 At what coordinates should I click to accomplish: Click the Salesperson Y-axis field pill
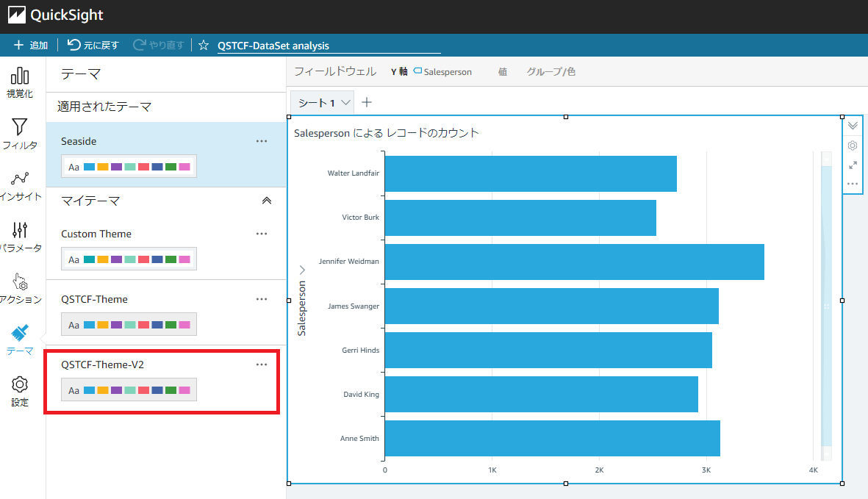(443, 71)
